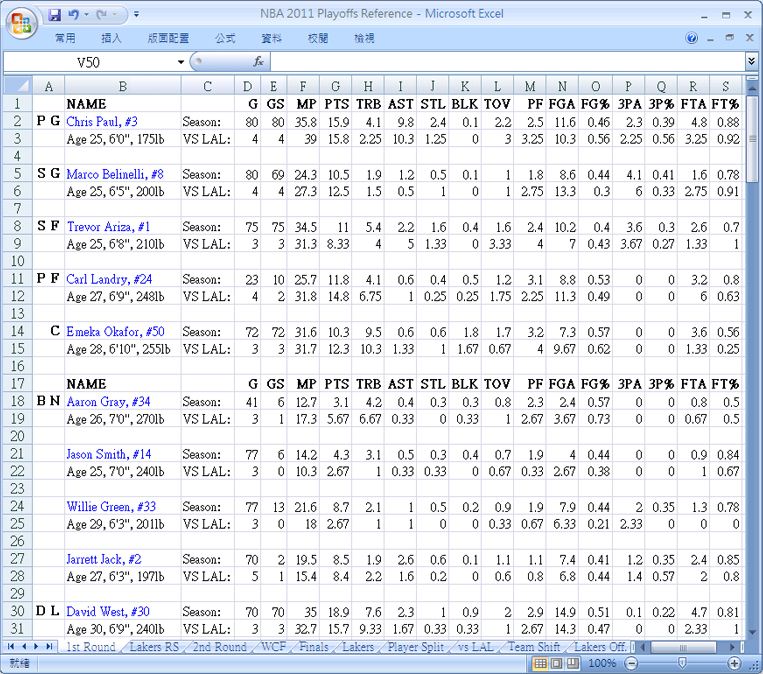Select column G header
Image resolution: width=763 pixels, height=674 pixels.
click(335, 86)
